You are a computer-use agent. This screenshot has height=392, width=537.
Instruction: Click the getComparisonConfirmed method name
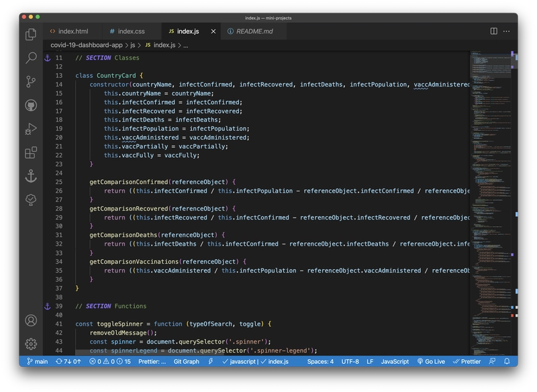point(128,182)
